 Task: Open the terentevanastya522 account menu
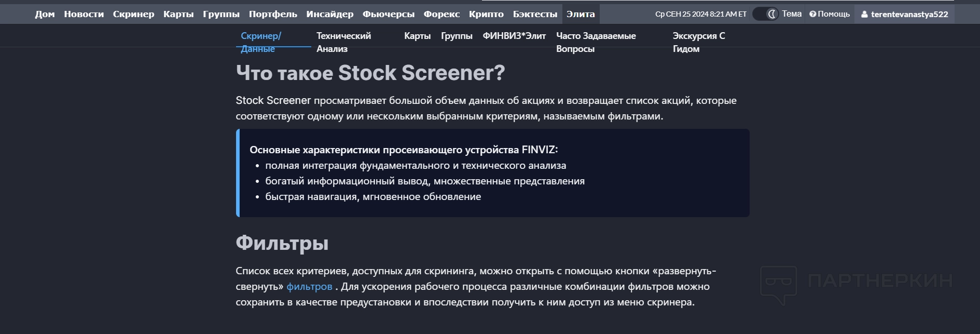909,15
